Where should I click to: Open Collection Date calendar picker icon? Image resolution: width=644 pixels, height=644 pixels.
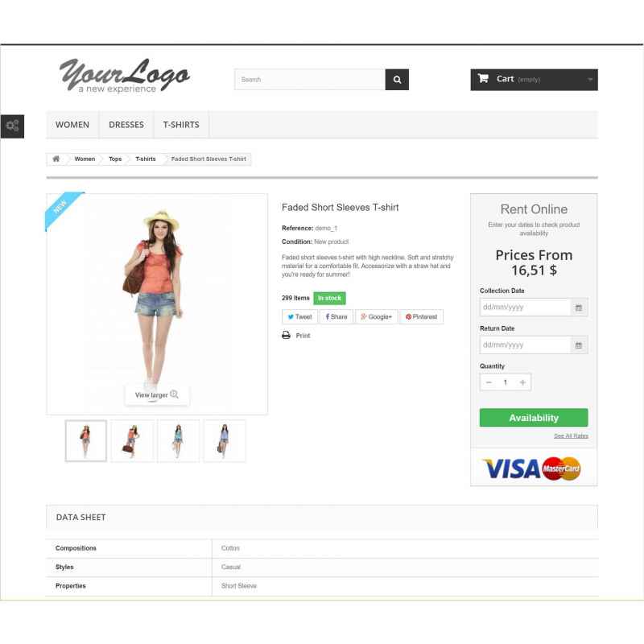[x=579, y=308]
